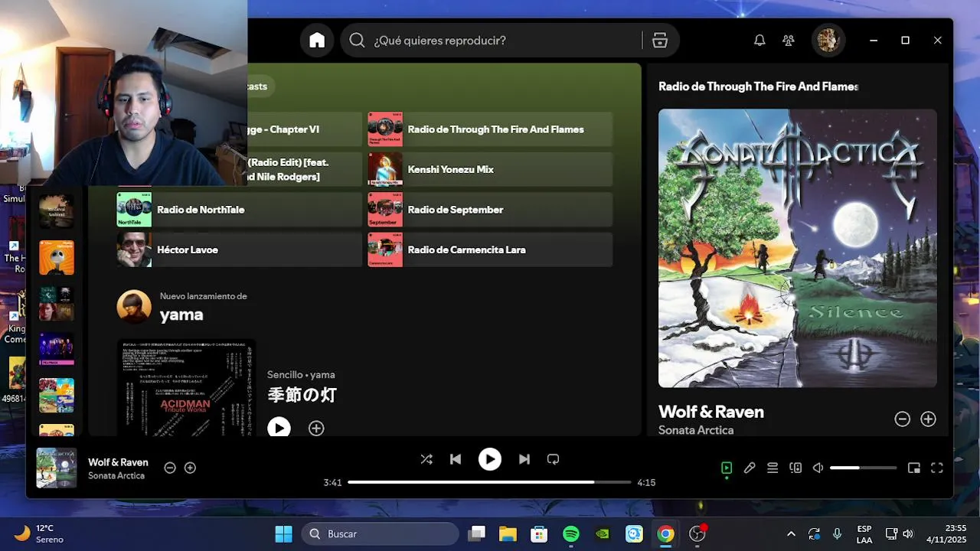Open the Friend Activity icon

789,41
